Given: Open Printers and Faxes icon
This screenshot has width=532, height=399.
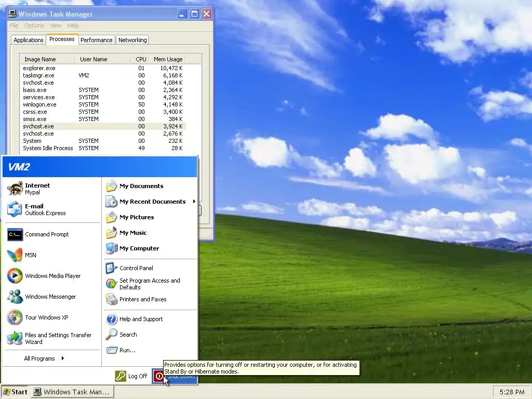Looking at the screenshot, I should click(111, 299).
